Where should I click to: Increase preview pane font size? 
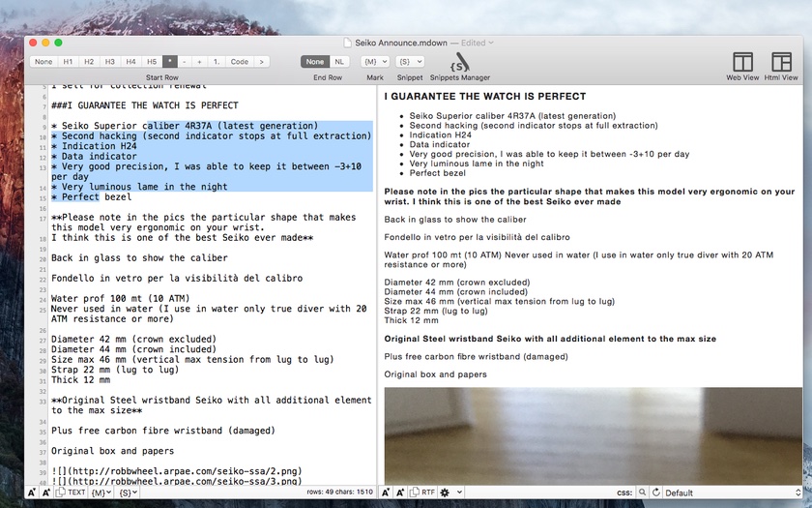(385, 493)
